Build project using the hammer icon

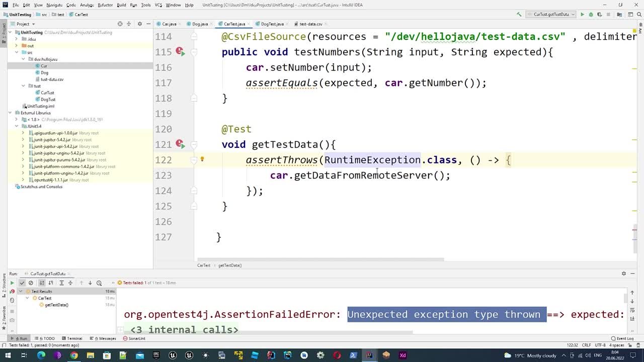[x=519, y=15]
